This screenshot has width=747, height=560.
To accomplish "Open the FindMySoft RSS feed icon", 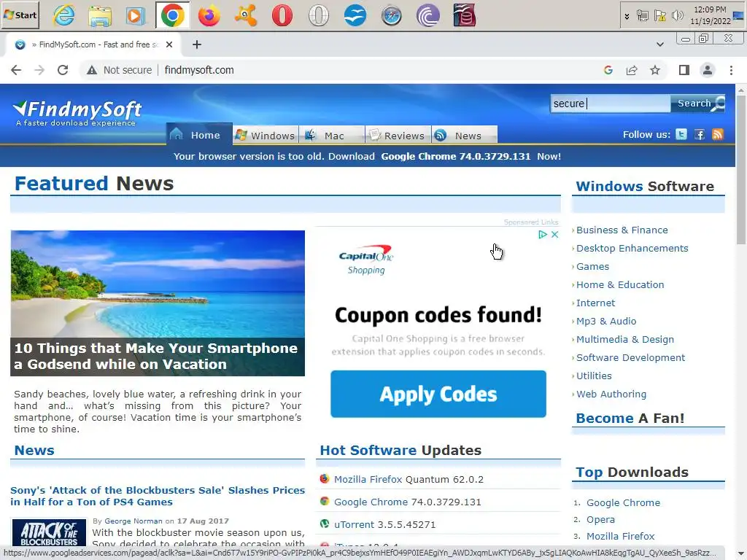I will click(718, 134).
